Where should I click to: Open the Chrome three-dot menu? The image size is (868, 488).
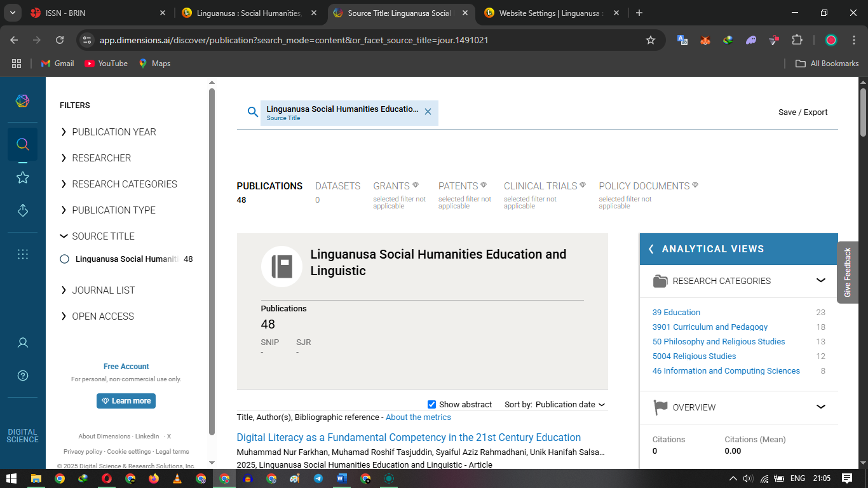(x=853, y=40)
